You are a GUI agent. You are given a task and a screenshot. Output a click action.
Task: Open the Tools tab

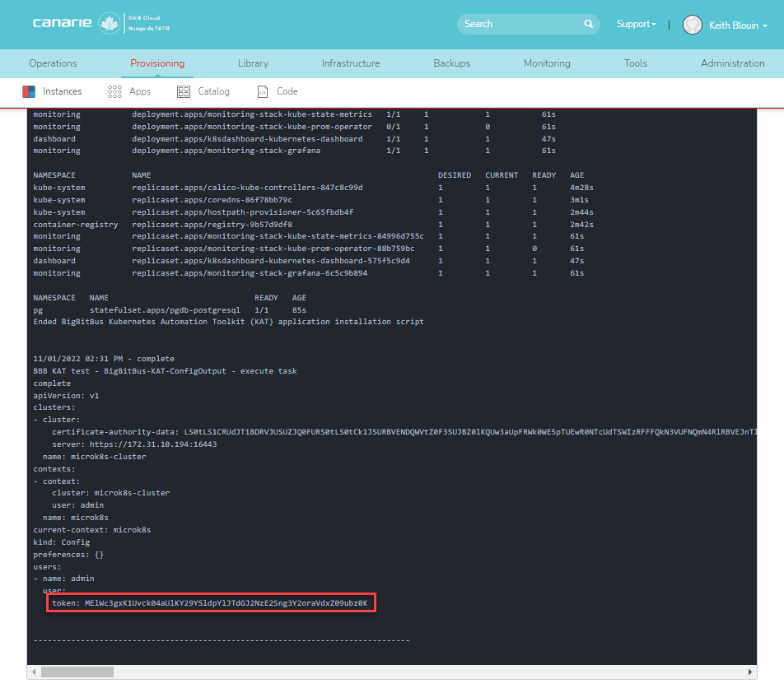(x=635, y=63)
